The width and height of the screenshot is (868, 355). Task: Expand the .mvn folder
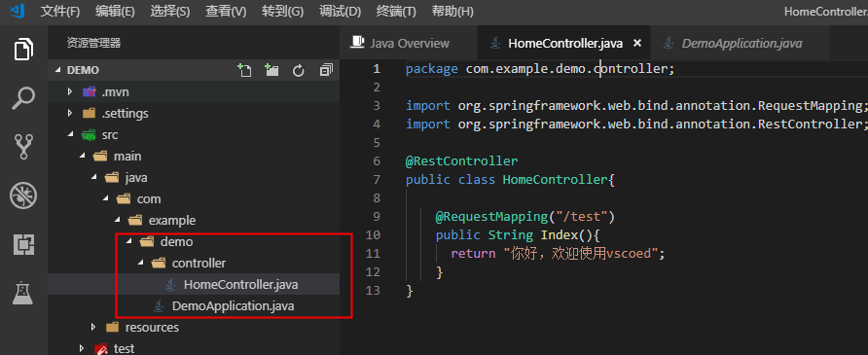[x=69, y=91]
